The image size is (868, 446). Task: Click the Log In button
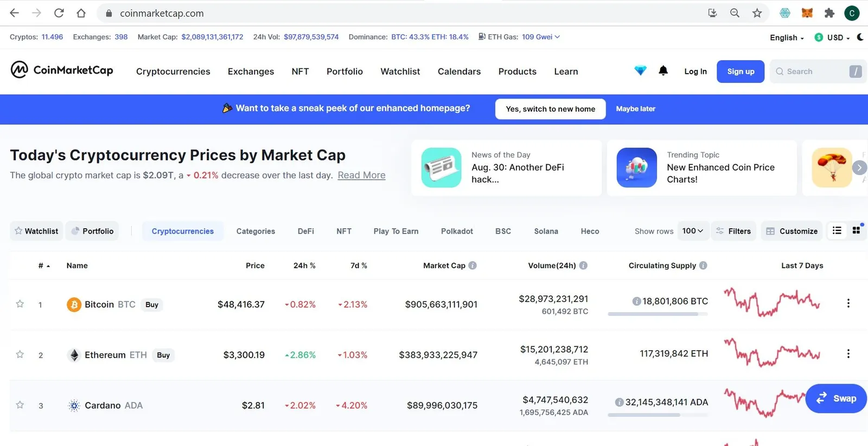click(695, 72)
